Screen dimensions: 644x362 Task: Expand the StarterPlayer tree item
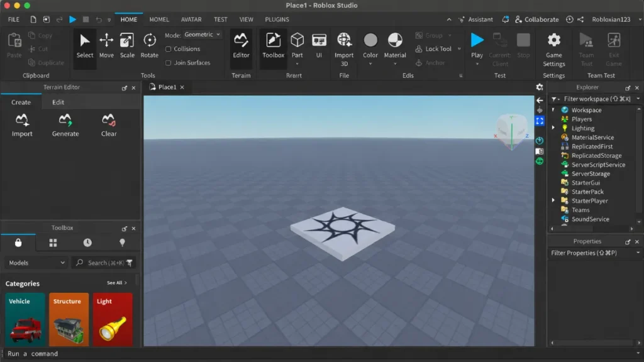pos(553,200)
